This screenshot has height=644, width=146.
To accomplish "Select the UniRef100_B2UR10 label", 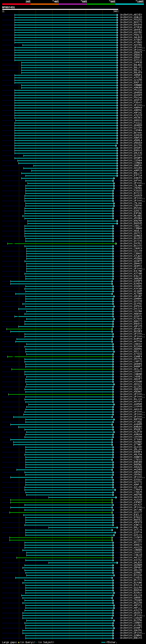I will pyautogui.click(x=131, y=593).
